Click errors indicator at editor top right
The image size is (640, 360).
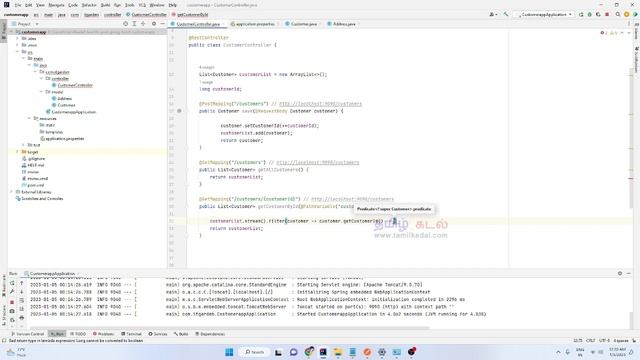(604, 33)
